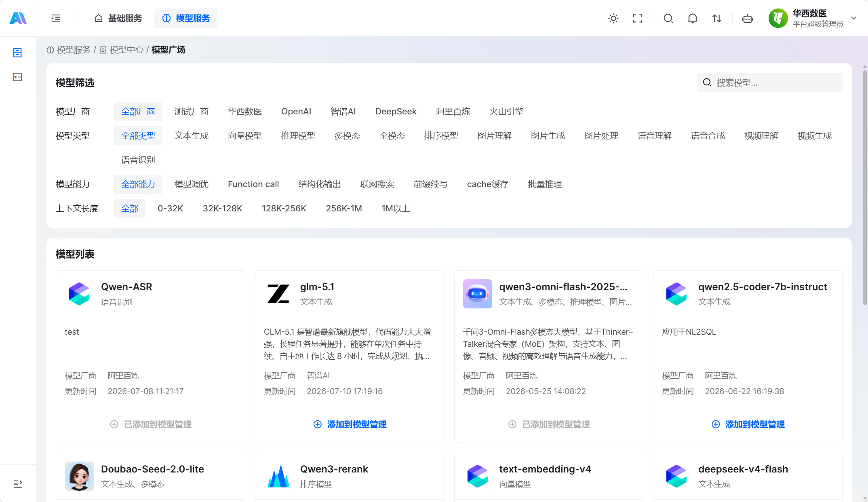Filter vendors by DeepSeek
The height and width of the screenshot is (502, 868).
pos(396,112)
